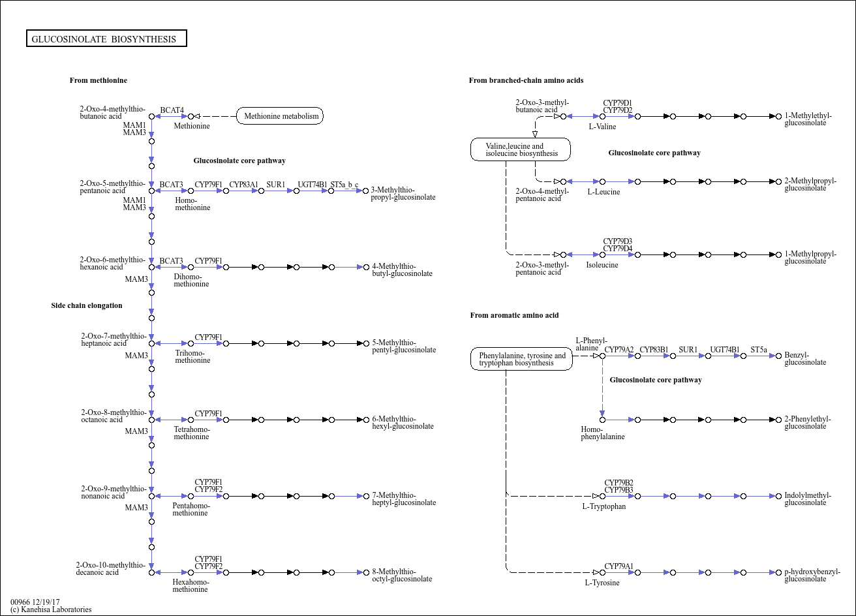Click the CYP83A1 enzyme label
Image resolution: width=856 pixels, height=616 pixels.
pyautogui.click(x=244, y=185)
